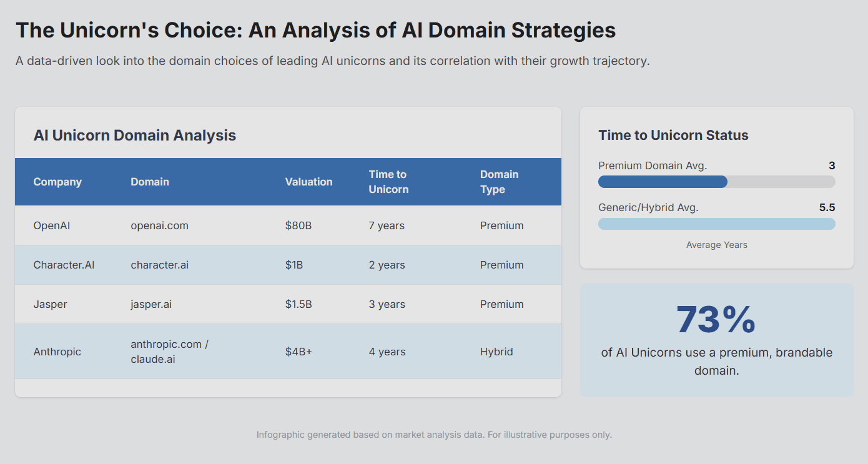
Task: Click the Premium cell in Jasper row
Action: [502, 304]
